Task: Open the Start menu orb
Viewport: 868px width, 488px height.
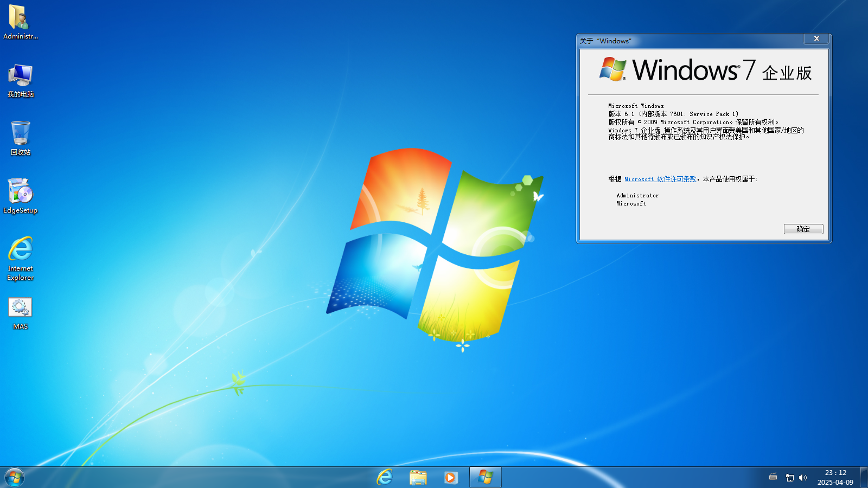Action: (x=15, y=477)
